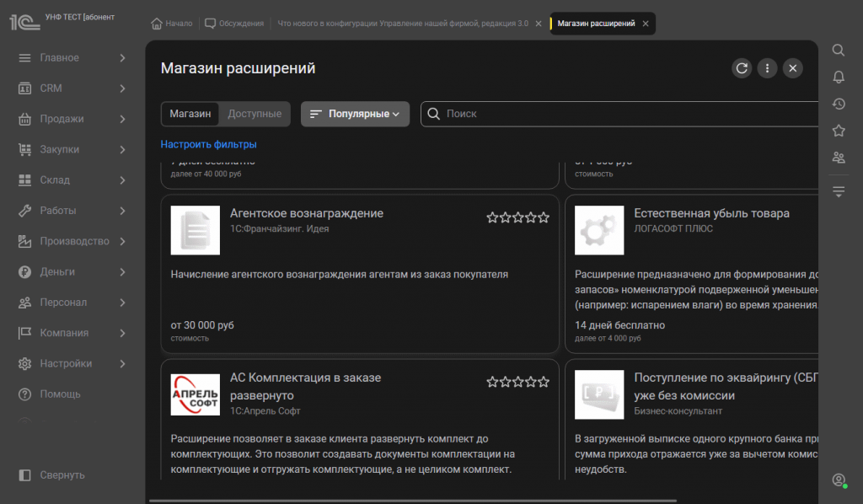The width and height of the screenshot is (863, 504).
Task: Open the history clock icon
Action: click(839, 104)
